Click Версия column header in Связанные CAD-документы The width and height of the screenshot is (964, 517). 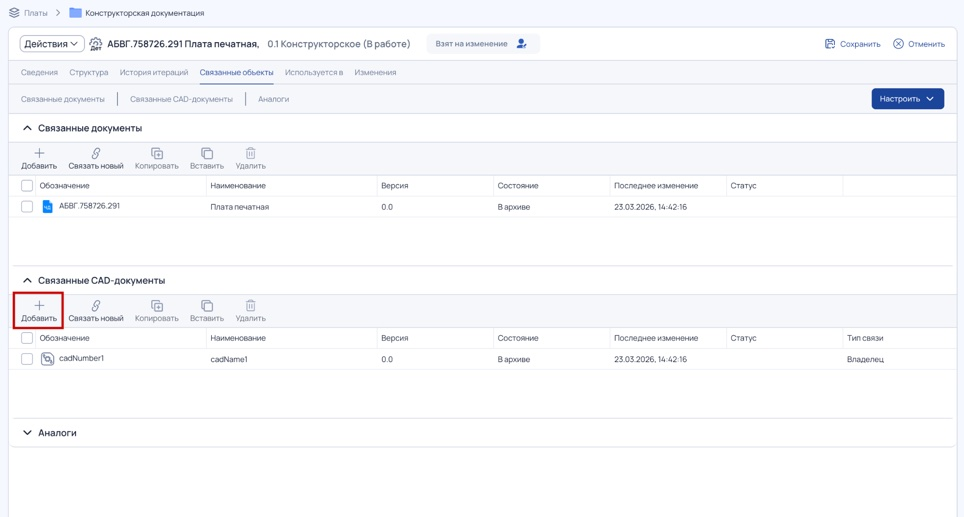pyautogui.click(x=395, y=338)
